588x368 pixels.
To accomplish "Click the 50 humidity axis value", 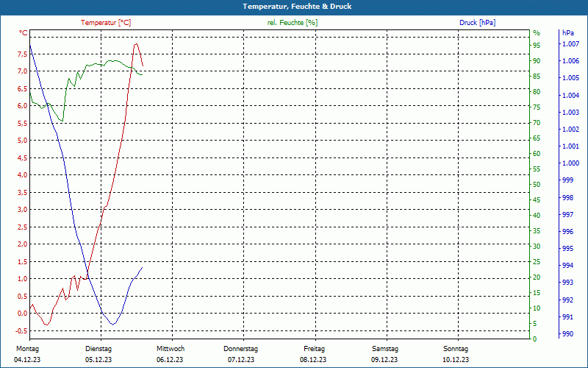I will (537, 185).
